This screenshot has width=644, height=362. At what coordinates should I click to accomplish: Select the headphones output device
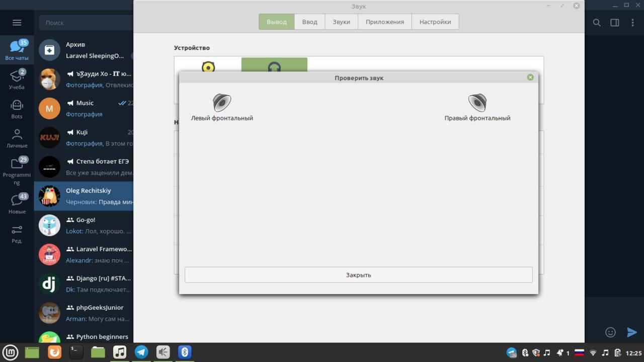[274, 65]
